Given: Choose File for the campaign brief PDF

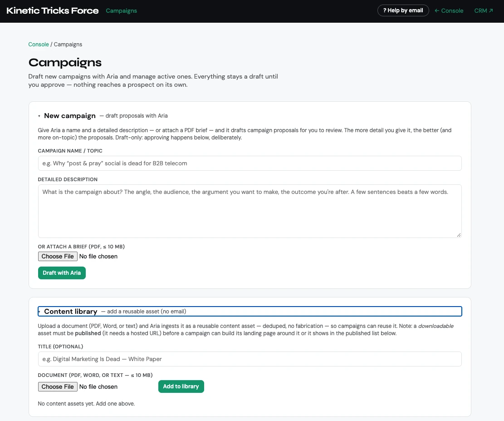Looking at the screenshot, I should point(58,256).
